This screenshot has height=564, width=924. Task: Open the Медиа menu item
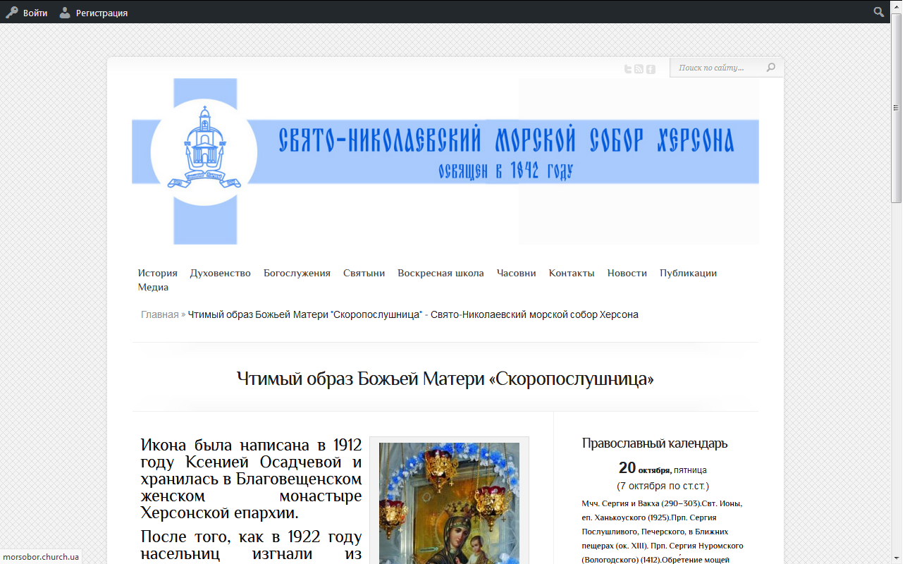coord(153,287)
